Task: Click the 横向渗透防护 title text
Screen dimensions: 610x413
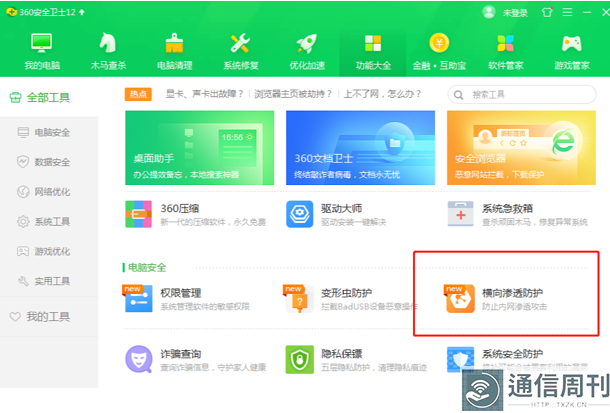Action: click(512, 293)
